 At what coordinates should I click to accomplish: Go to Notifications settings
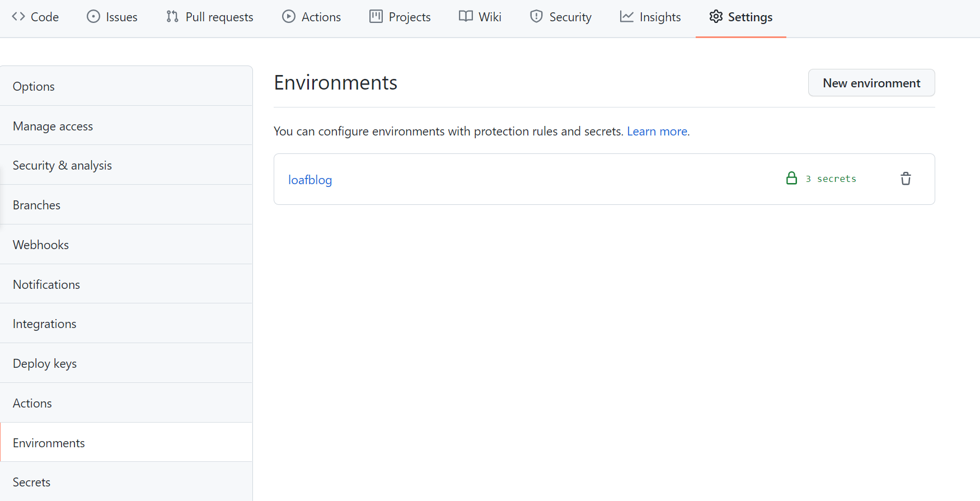point(126,284)
